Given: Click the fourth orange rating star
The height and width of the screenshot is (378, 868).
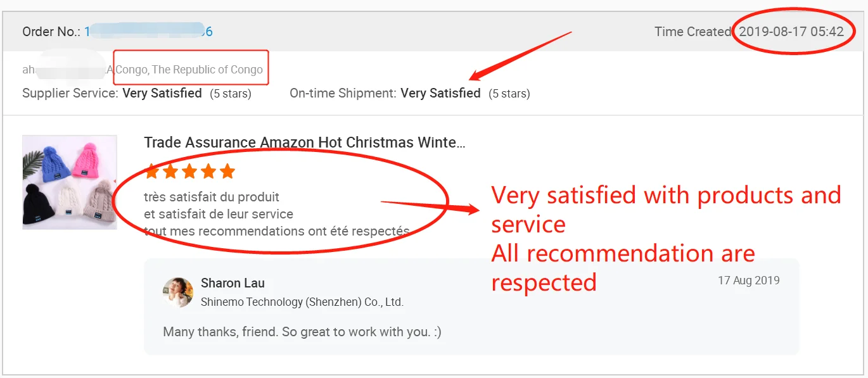Looking at the screenshot, I should pyautogui.click(x=208, y=171).
